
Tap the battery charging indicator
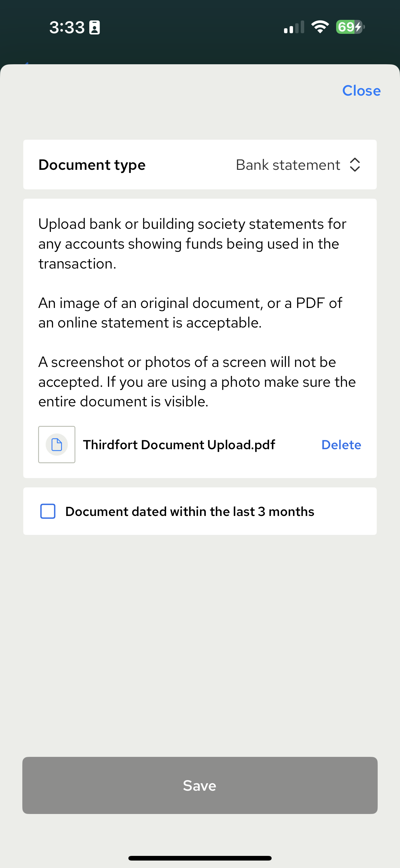(x=350, y=27)
